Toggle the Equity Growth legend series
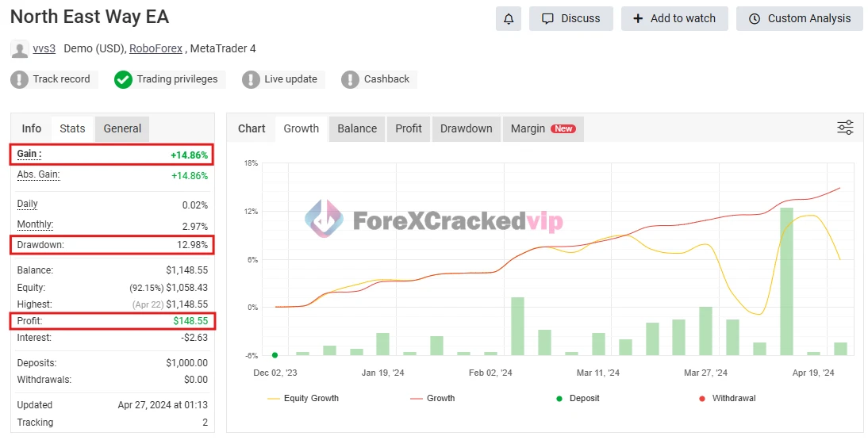This screenshot has width=868, height=440. click(x=303, y=398)
